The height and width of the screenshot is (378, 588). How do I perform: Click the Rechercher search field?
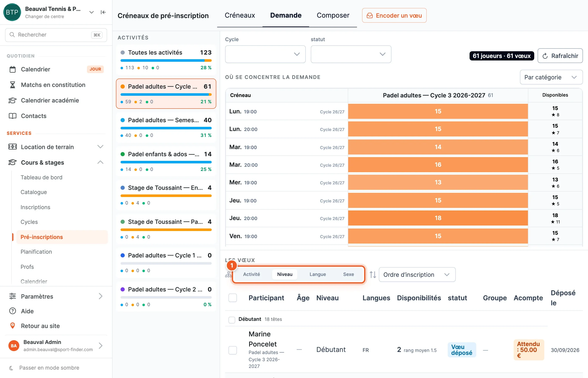coord(56,35)
